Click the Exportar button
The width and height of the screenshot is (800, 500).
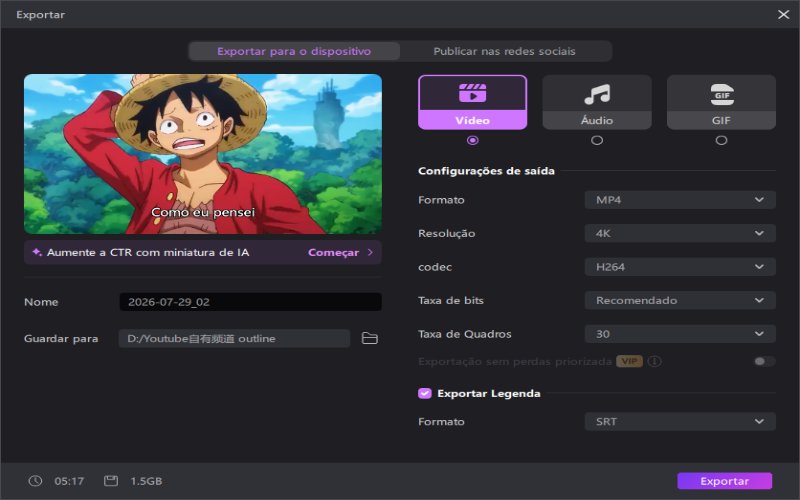[x=724, y=481]
